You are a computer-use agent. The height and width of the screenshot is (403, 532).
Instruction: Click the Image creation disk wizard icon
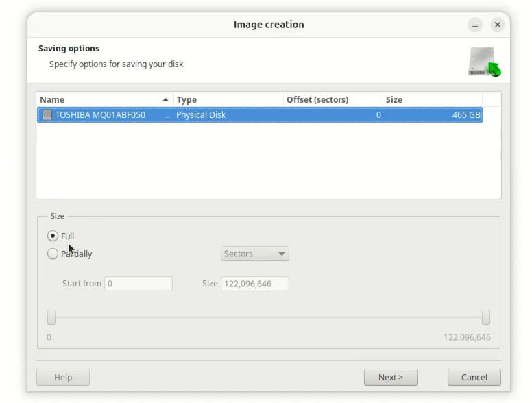click(485, 62)
